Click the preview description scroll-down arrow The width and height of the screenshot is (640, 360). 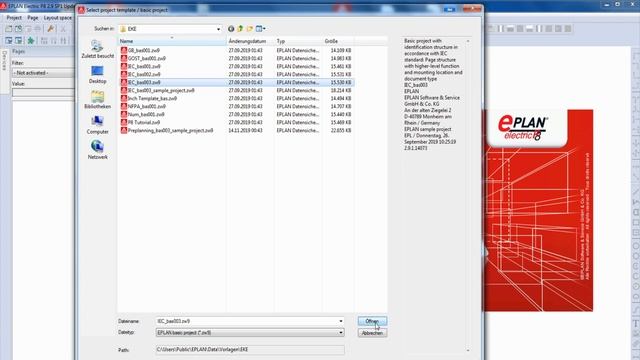(x=468, y=350)
